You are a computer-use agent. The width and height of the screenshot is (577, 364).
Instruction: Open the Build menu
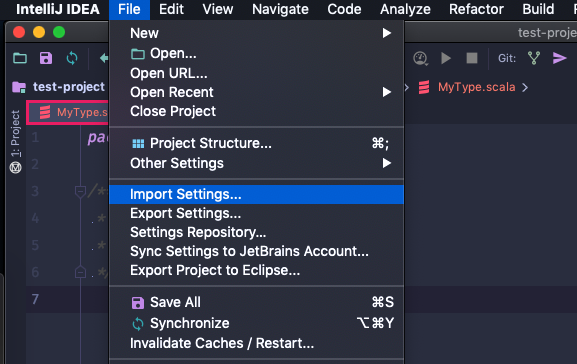538,9
